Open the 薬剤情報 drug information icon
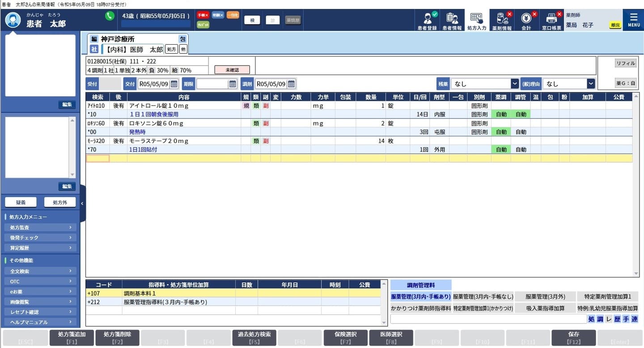 (x=502, y=21)
